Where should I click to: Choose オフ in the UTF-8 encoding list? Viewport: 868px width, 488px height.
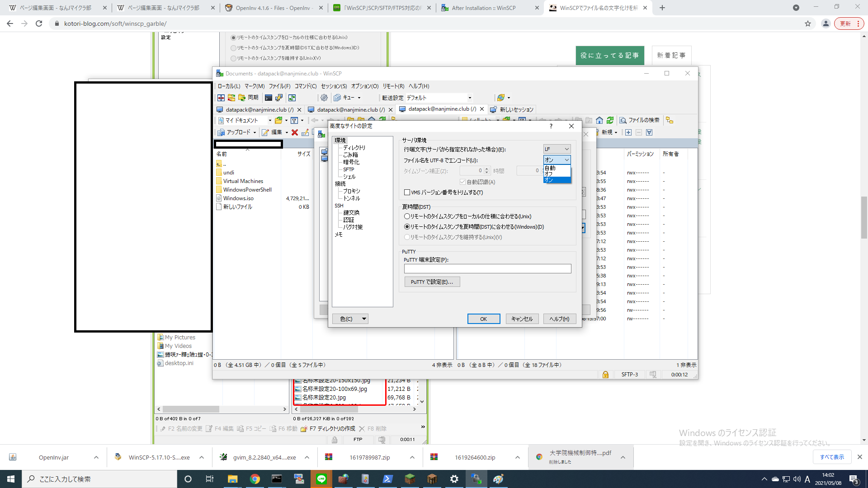(x=557, y=174)
